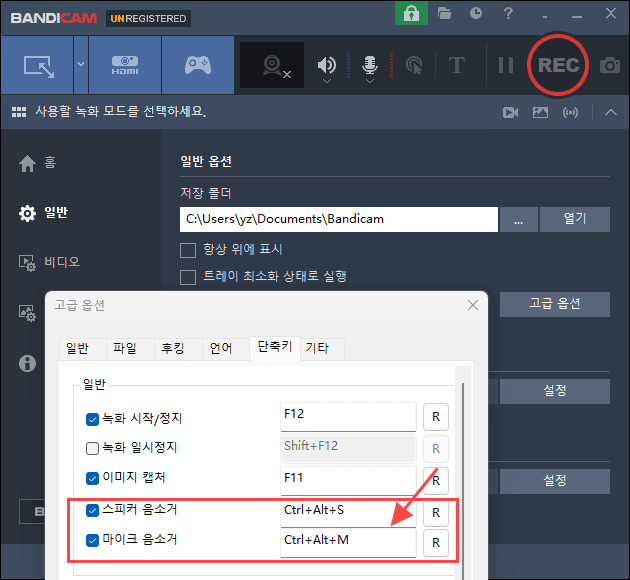The width and height of the screenshot is (630, 580).
Task: Click the 열기 open folder button
Action: pyautogui.click(x=575, y=219)
